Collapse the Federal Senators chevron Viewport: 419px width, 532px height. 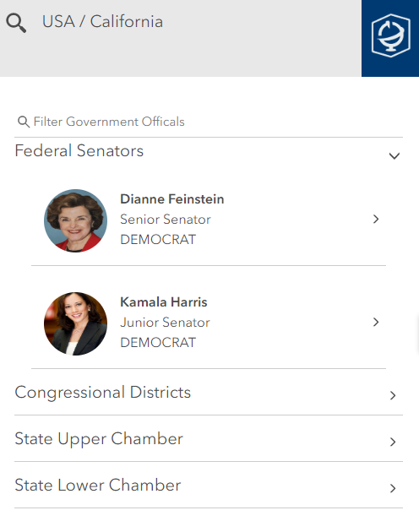tap(395, 156)
